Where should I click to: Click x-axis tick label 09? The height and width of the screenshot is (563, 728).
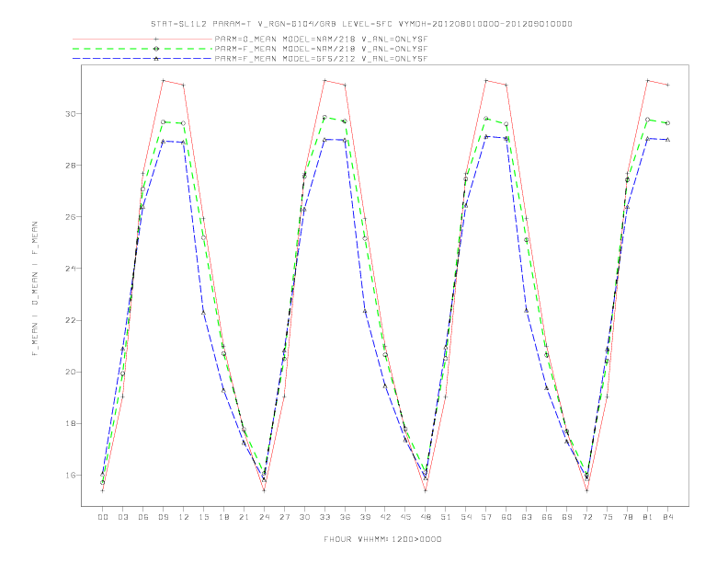(163, 517)
